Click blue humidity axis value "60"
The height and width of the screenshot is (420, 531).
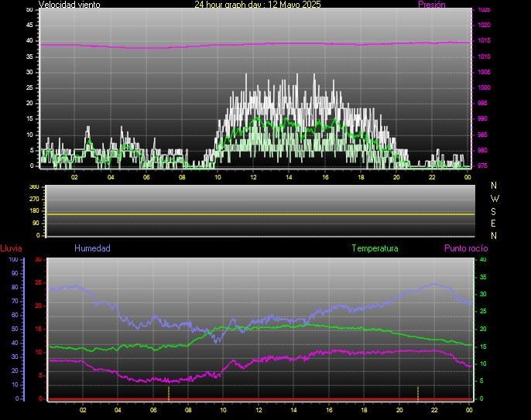pyautogui.click(x=15, y=315)
